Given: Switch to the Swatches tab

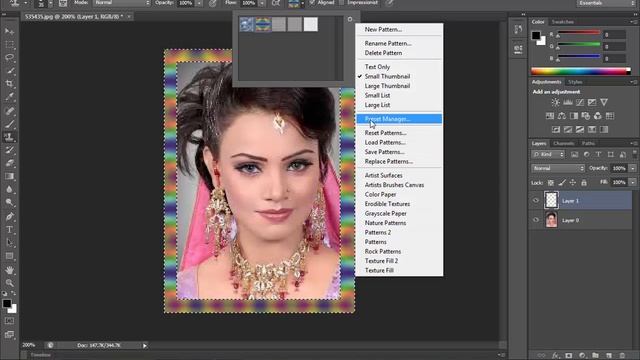Looking at the screenshot, I should (x=562, y=22).
